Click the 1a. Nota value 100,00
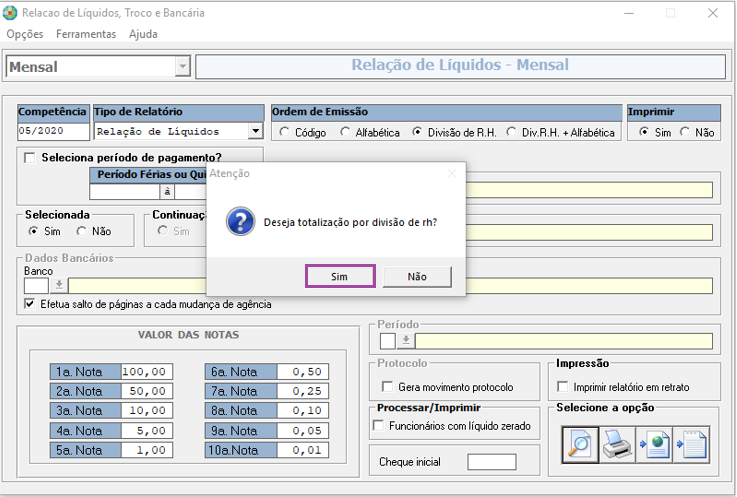 tap(147, 371)
